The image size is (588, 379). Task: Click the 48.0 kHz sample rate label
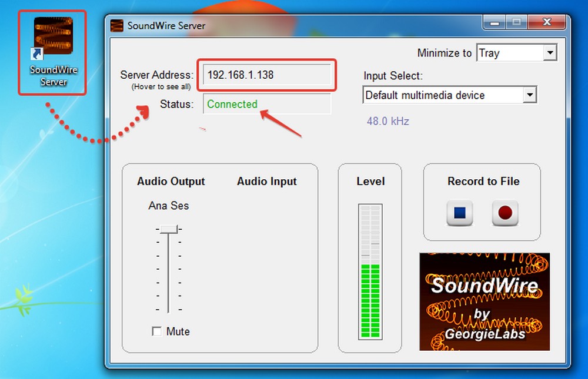[387, 122]
